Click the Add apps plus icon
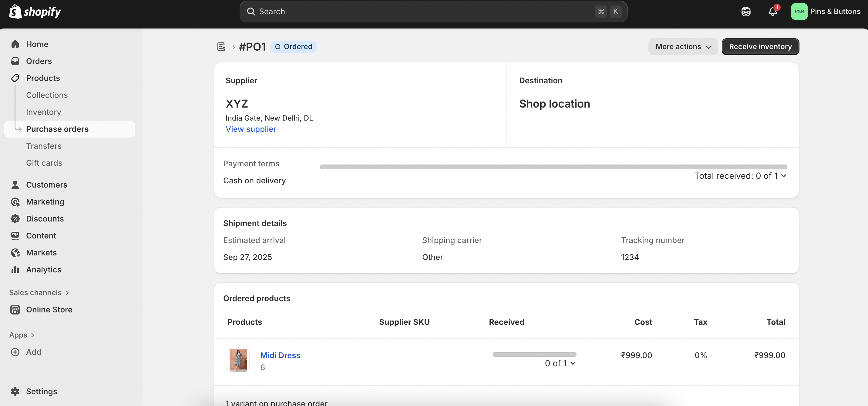Image resolution: width=868 pixels, height=406 pixels. [15, 352]
